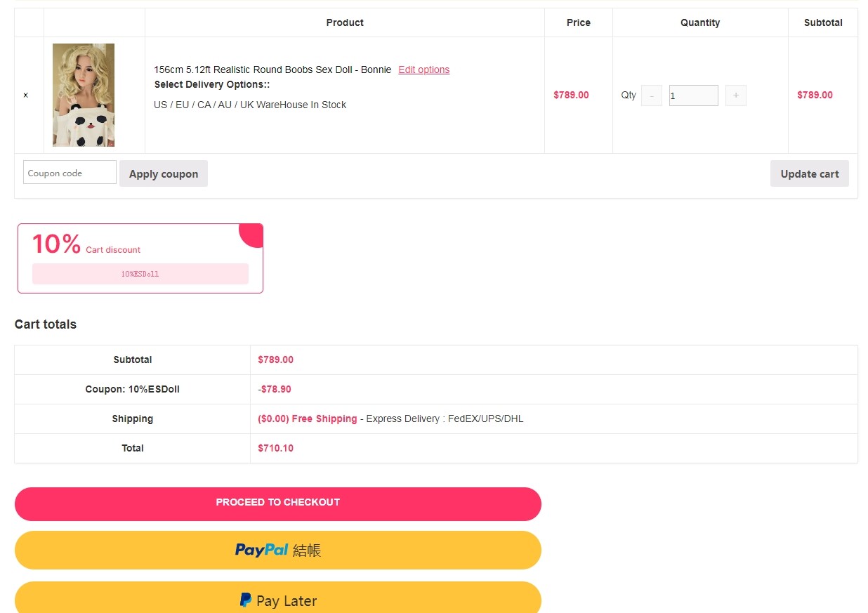Decrease quantity with the minus button
This screenshot has height=613, width=868.
(x=652, y=95)
